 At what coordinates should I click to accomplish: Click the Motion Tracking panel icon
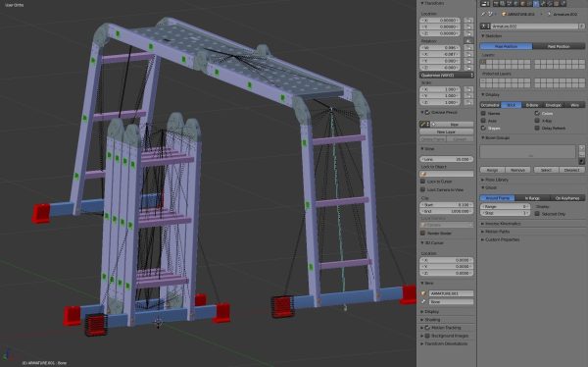click(427, 328)
